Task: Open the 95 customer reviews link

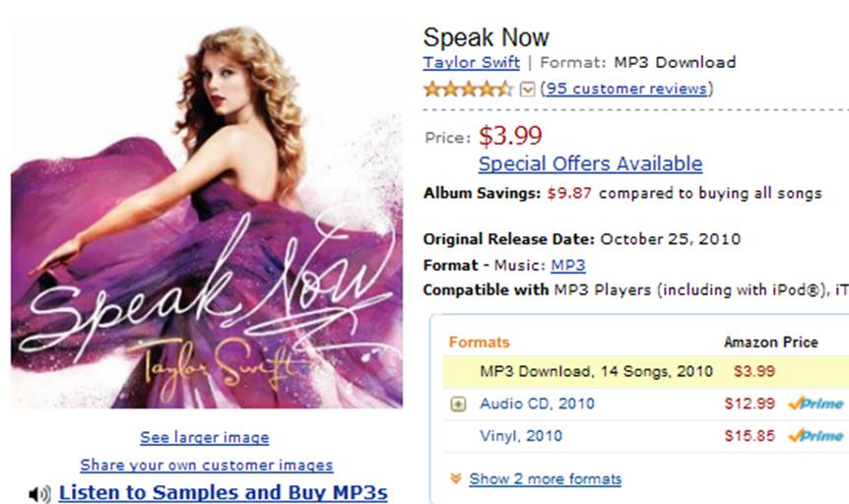Action: pyautogui.click(x=626, y=89)
